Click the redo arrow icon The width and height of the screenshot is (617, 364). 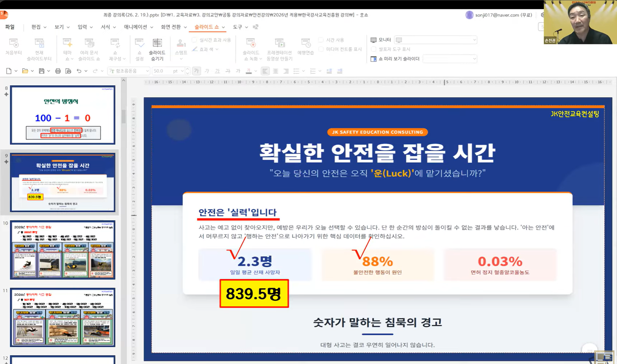(x=95, y=71)
